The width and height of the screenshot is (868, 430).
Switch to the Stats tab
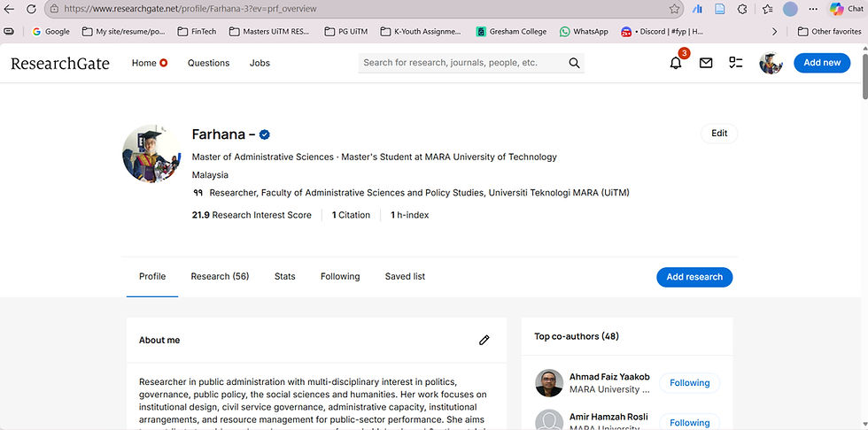[x=284, y=276]
